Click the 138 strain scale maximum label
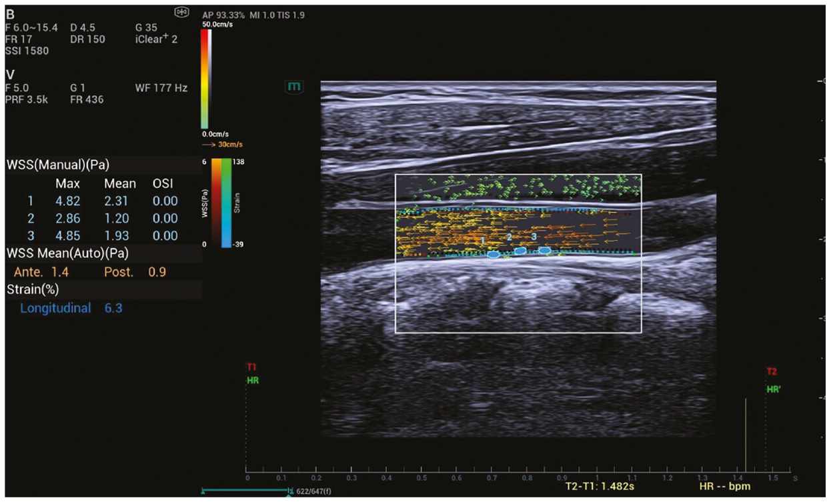 click(237, 162)
